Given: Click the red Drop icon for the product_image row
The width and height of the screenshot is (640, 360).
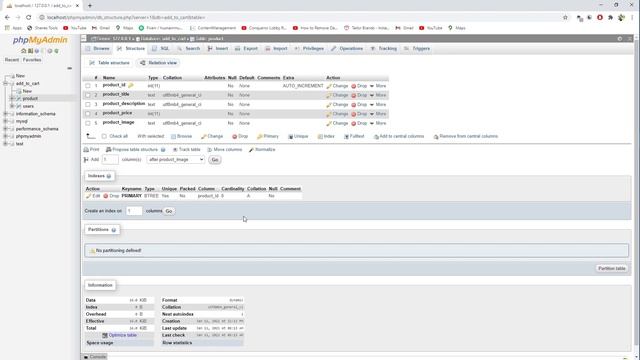Looking at the screenshot, I should click(x=354, y=123).
